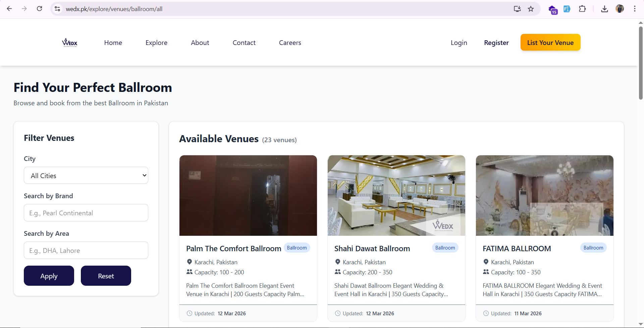644x328 pixels.
Task: Click the scrollbar down arrow
Action: pyautogui.click(x=641, y=324)
